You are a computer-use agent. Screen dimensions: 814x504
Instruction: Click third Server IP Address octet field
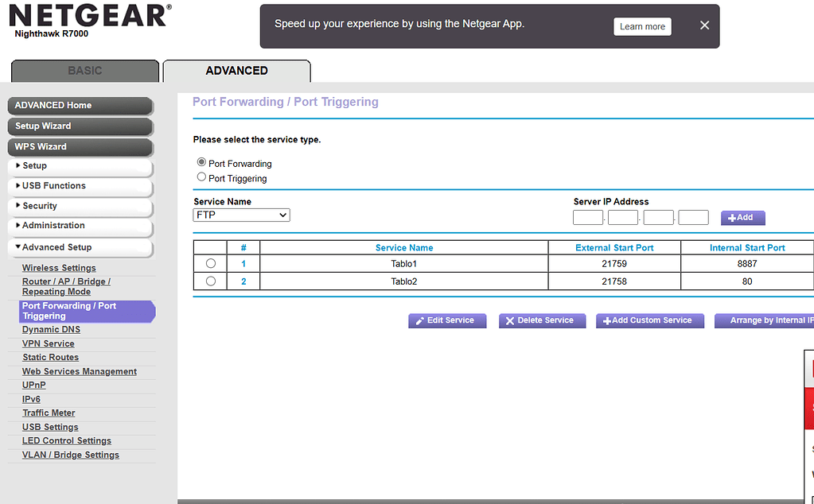tap(658, 218)
